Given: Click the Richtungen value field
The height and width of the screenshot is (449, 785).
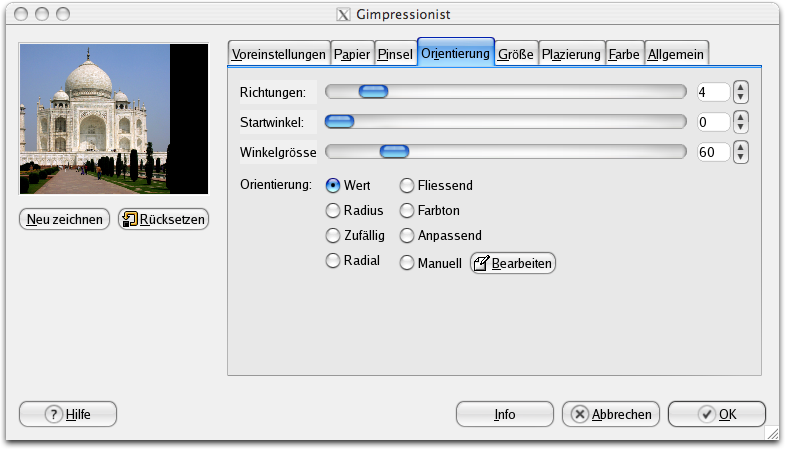Looking at the screenshot, I should coord(713,92).
